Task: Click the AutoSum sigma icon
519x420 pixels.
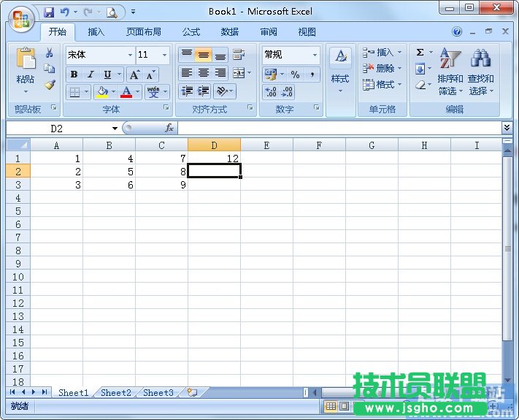Action: click(x=420, y=53)
